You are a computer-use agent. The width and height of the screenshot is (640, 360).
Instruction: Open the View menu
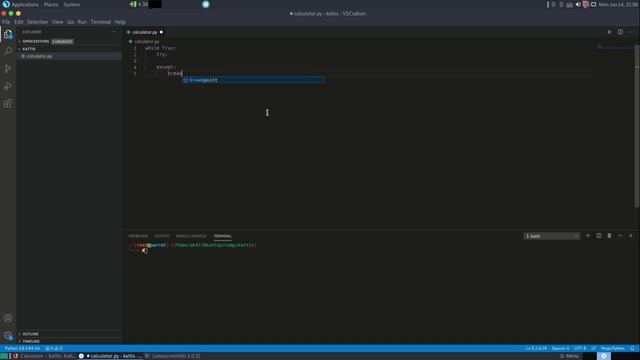click(x=58, y=22)
